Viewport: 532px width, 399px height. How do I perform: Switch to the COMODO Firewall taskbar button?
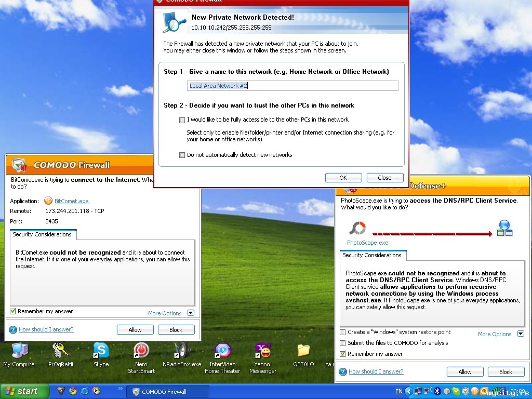[168, 392]
